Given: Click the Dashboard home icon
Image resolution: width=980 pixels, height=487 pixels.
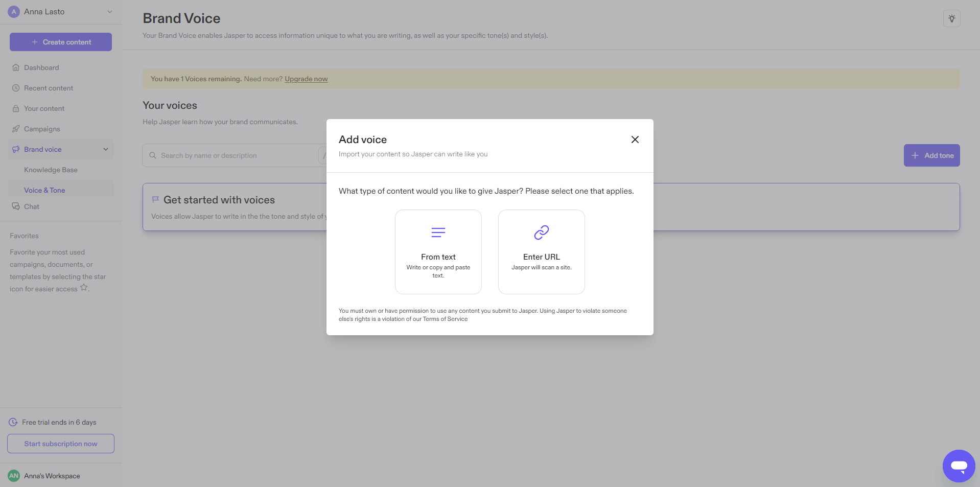Looking at the screenshot, I should 16,67.
